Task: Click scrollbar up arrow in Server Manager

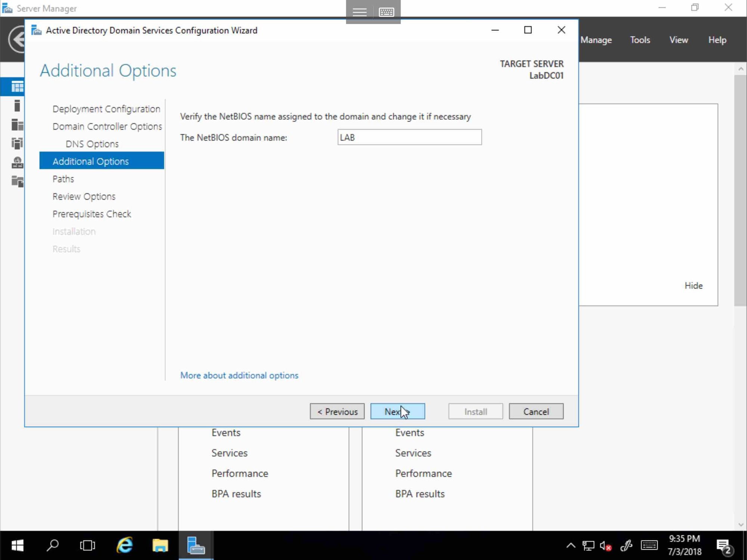Action: pos(741,69)
